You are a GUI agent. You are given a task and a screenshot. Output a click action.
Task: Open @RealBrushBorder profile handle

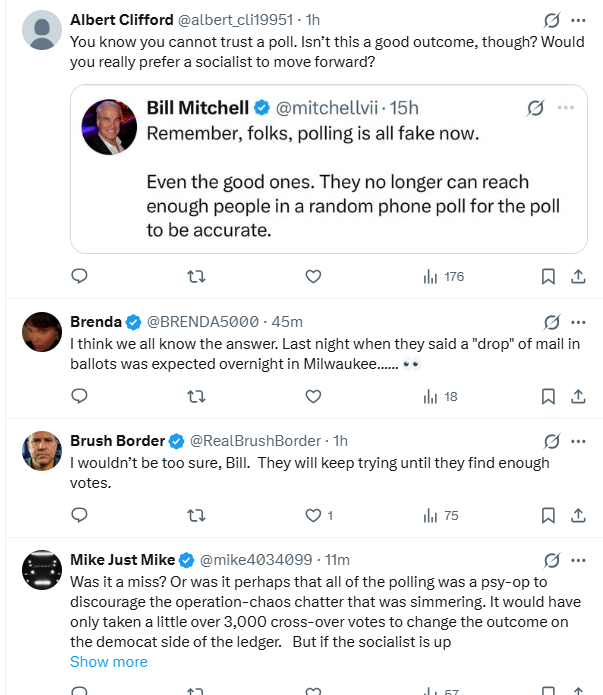(255, 441)
